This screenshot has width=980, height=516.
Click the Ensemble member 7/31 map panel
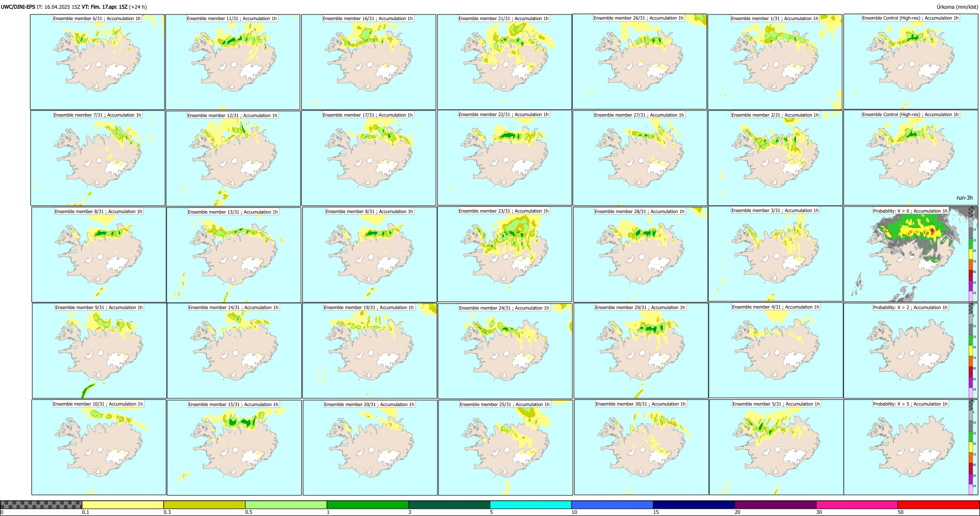(98, 158)
